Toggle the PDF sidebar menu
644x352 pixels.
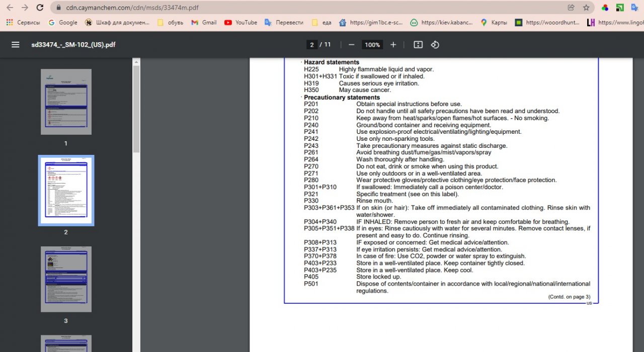(x=16, y=45)
